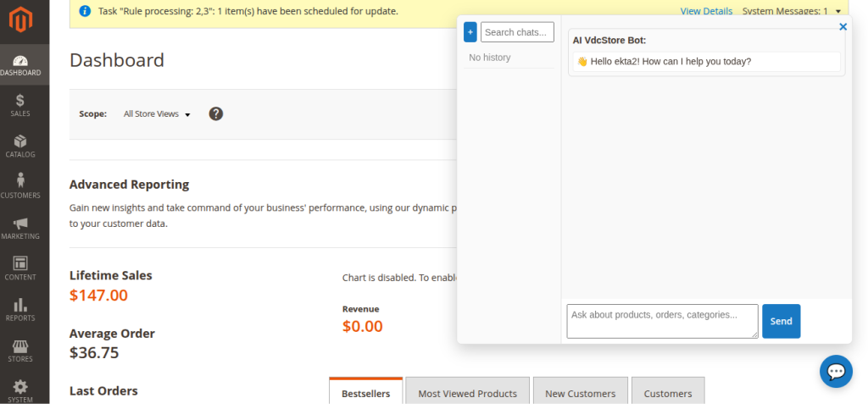Start a new chat with plus button
868x409 pixels.
point(470,32)
